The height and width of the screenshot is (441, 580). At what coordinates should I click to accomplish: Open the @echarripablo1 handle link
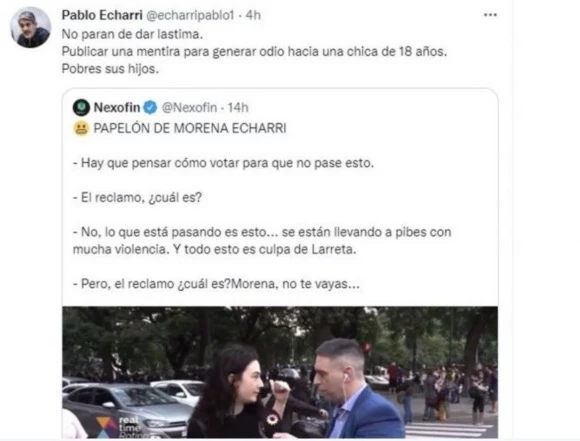190,15
